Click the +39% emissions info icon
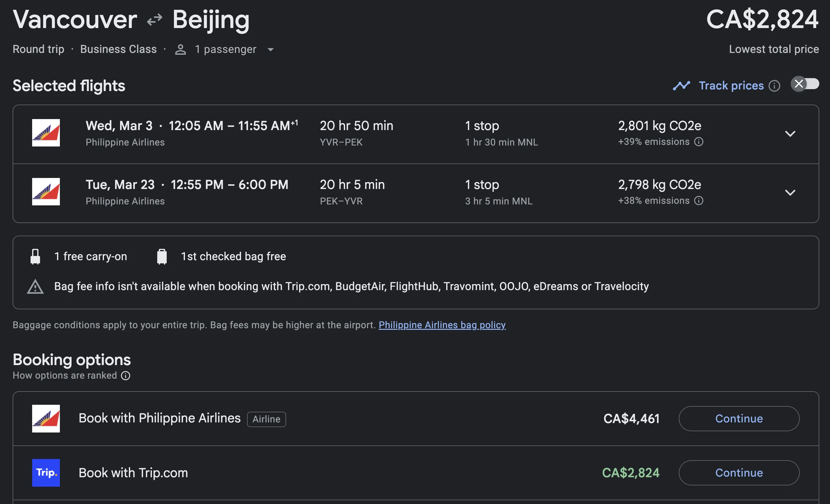 tap(699, 142)
